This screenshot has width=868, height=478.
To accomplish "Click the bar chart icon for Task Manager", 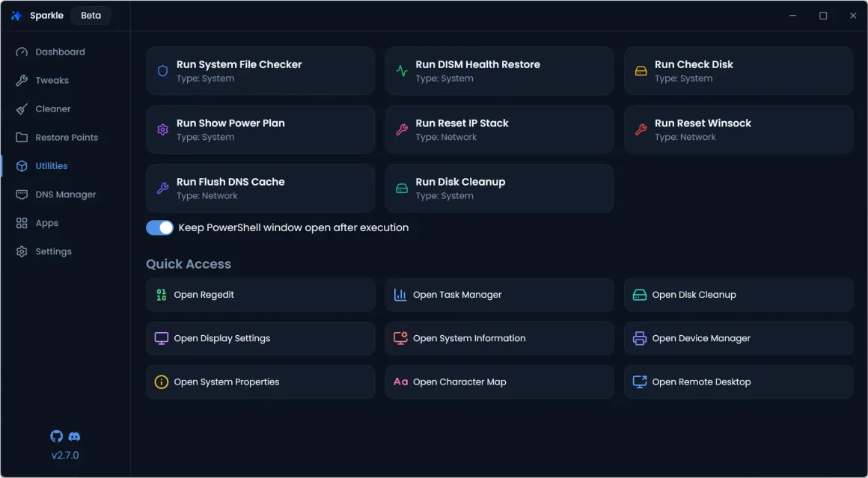I will point(400,295).
